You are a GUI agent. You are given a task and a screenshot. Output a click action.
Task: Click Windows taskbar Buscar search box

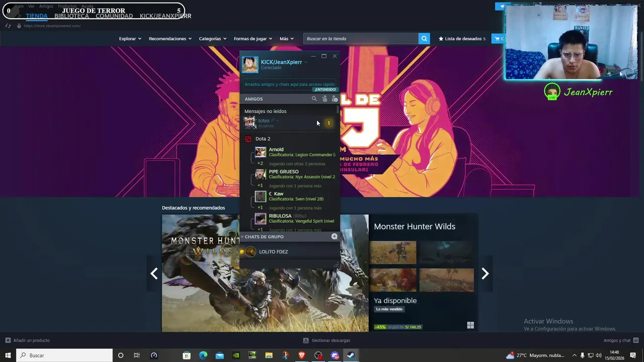tap(64, 355)
